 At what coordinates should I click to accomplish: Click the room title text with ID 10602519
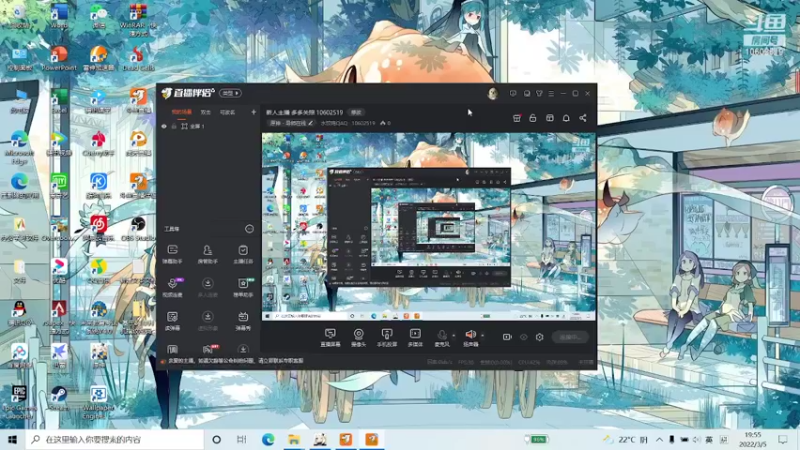304,112
